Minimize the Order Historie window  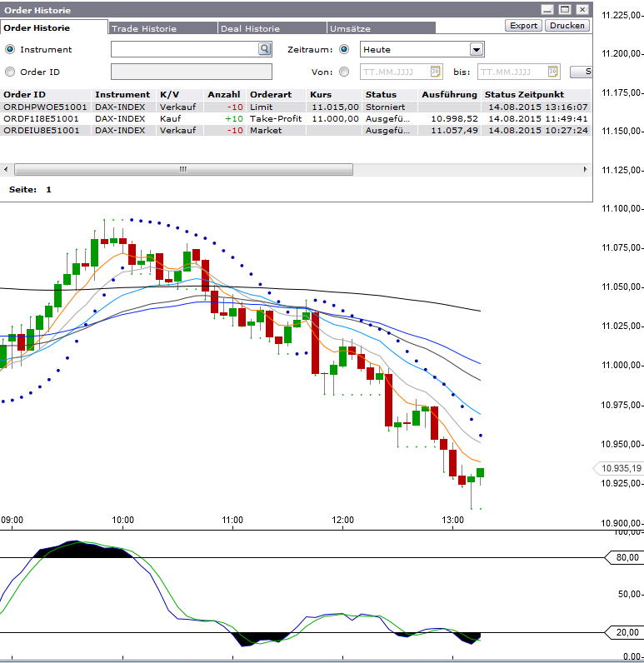(x=547, y=10)
